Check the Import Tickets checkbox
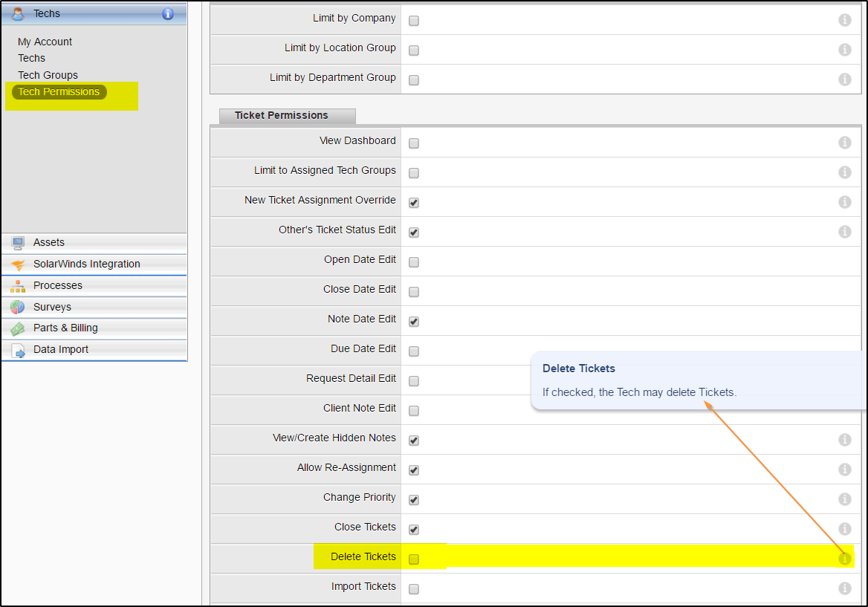868x607 pixels. tap(413, 589)
